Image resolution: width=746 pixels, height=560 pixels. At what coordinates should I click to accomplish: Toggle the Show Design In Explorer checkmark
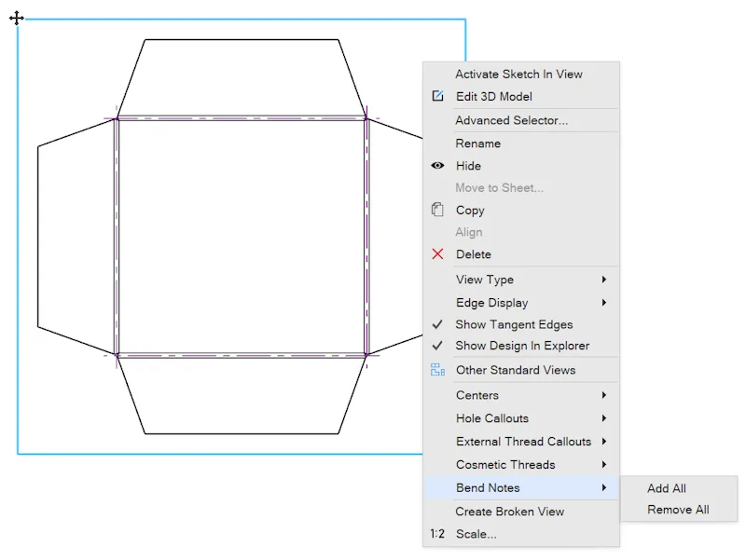coord(437,346)
